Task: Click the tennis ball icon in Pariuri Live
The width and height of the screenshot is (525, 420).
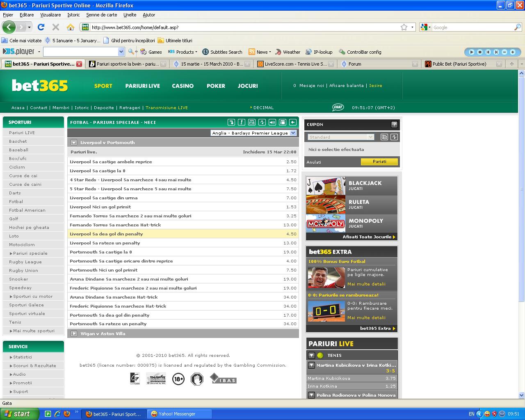Action: pyautogui.click(x=320, y=355)
